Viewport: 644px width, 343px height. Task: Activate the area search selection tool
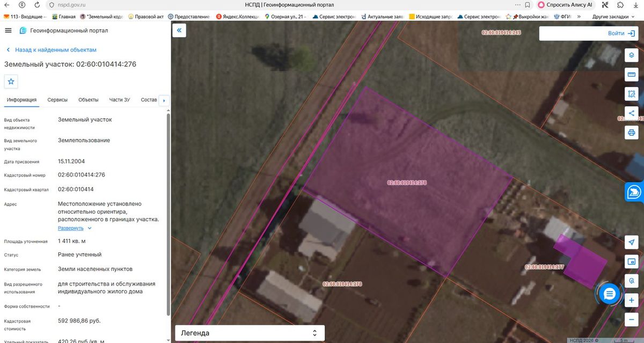[631, 94]
